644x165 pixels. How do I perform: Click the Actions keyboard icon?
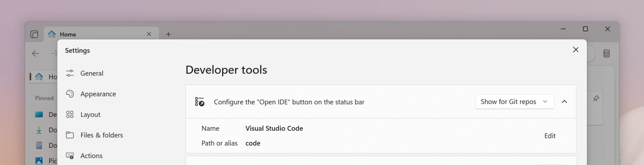pyautogui.click(x=70, y=156)
